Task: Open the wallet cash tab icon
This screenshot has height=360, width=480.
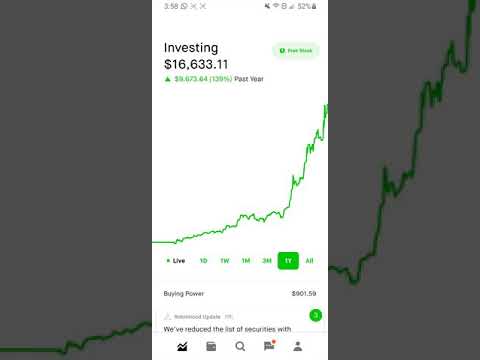Action: (211, 347)
